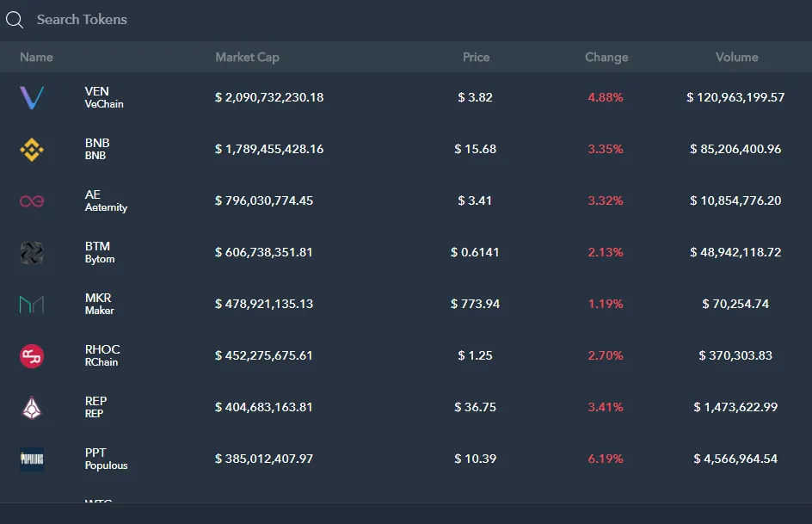Click the BNB price $ 15.68
This screenshot has height=524, width=812.
pyautogui.click(x=476, y=149)
